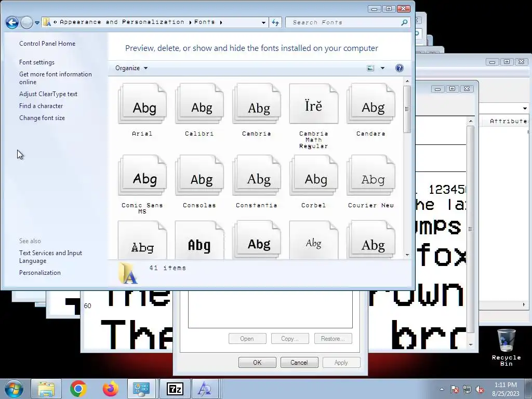This screenshot has width=532, height=399.
Task: Click the Forward navigation arrow
Action: 26,22
